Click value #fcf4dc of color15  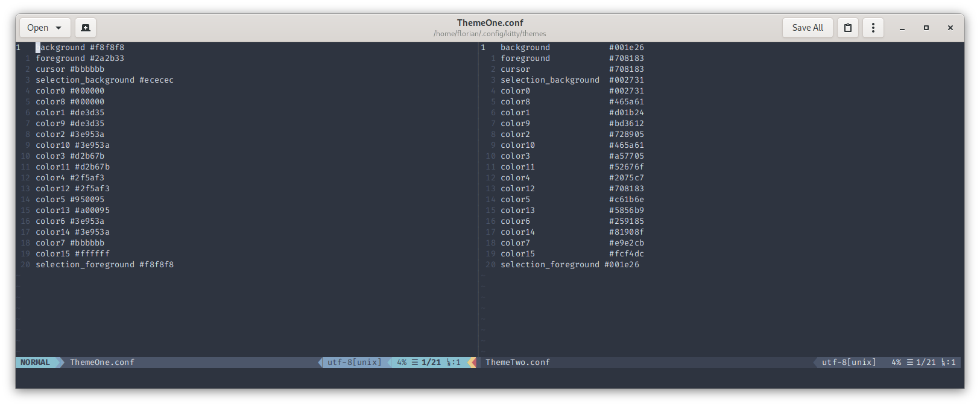click(627, 254)
